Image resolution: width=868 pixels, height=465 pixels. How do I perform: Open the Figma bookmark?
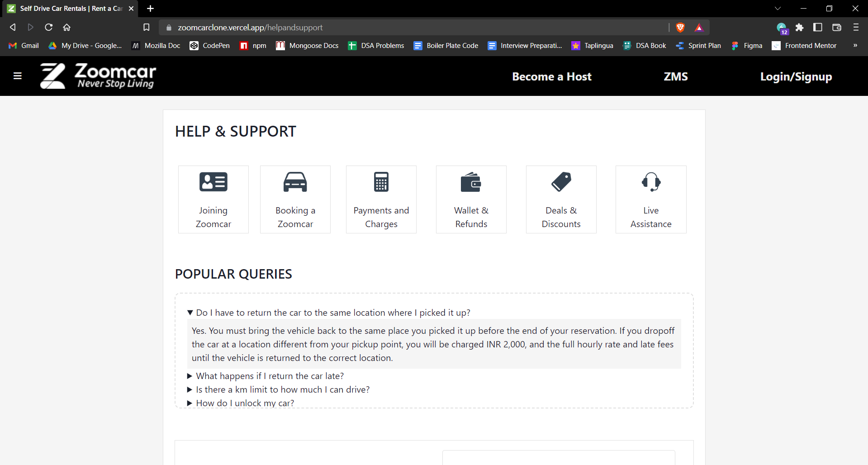click(747, 45)
